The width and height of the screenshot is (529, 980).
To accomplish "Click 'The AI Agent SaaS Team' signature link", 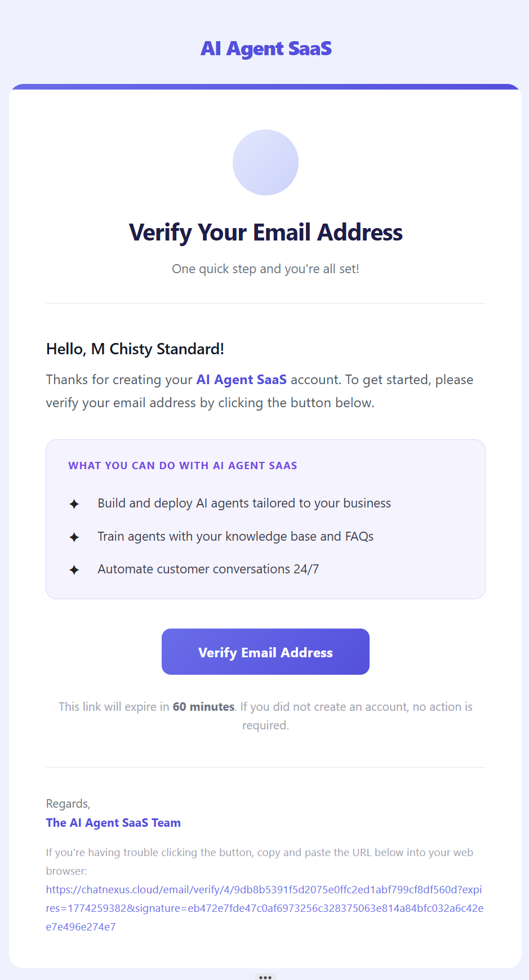I will coord(113,823).
